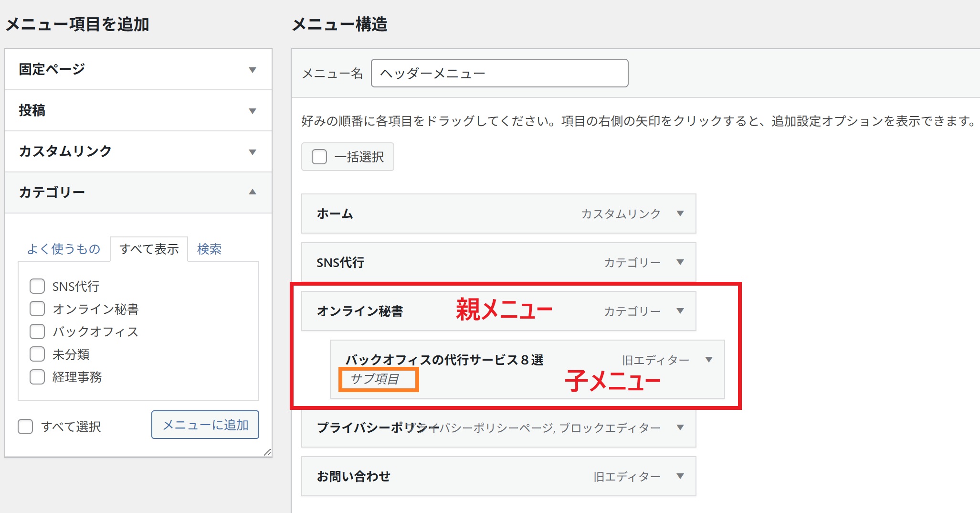Open settings arrow for SNS代行 menu item
Viewport: 980px width, 513px height.
coord(680,262)
